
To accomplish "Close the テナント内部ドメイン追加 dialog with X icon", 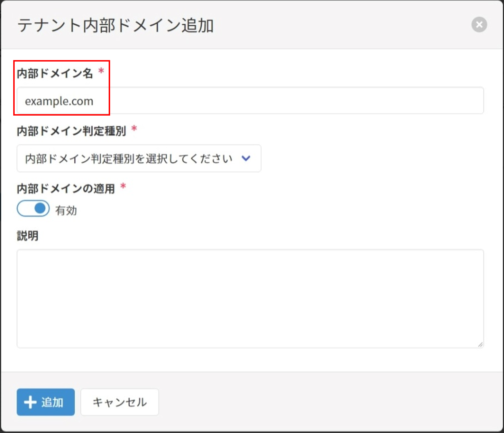I will pos(479,25).
